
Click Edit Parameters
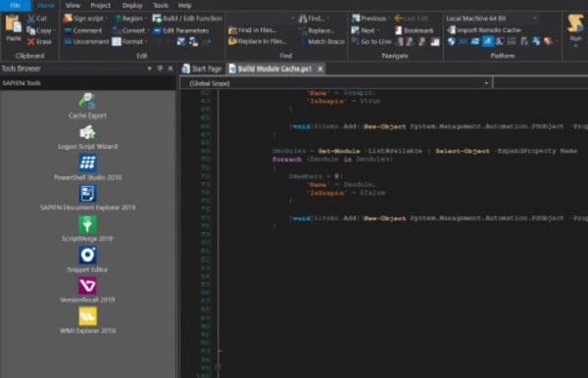181,30
